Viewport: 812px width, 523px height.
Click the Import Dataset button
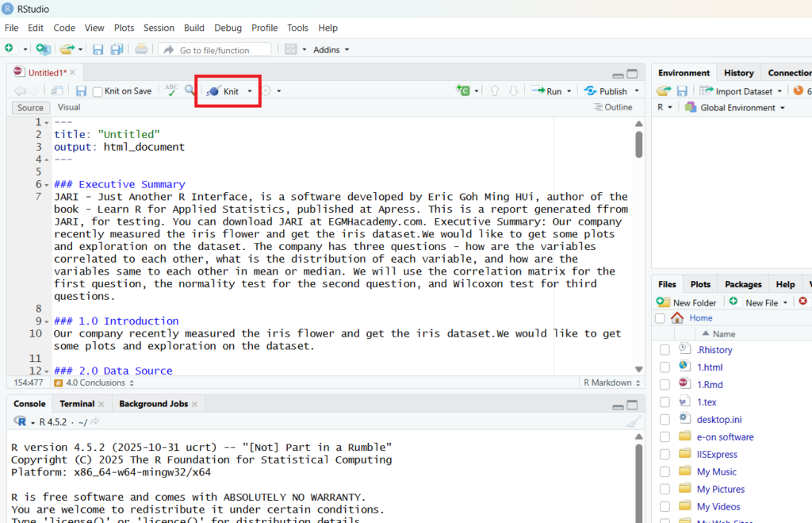pyautogui.click(x=741, y=91)
